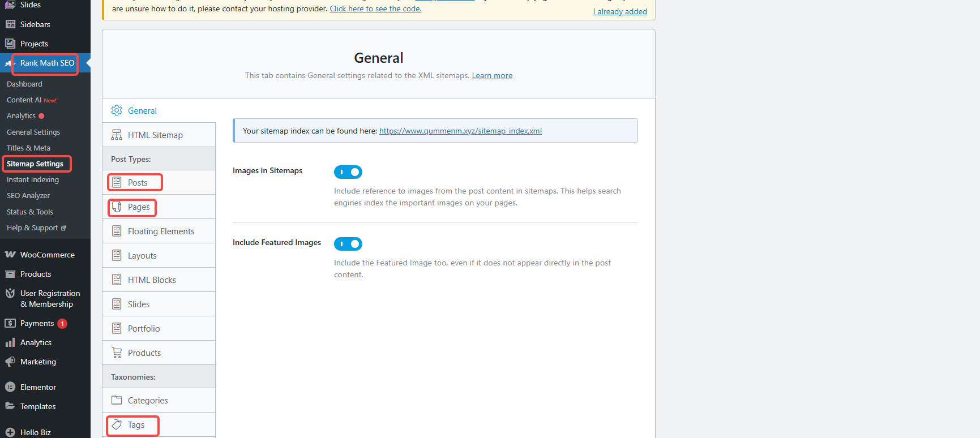Click the Elementor icon in admin menu

tap(10, 387)
